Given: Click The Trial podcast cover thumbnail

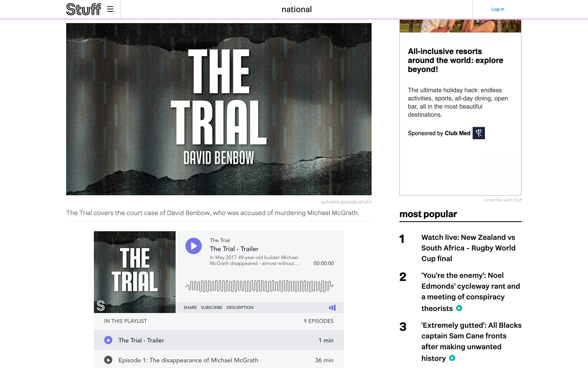Looking at the screenshot, I should tap(135, 272).
